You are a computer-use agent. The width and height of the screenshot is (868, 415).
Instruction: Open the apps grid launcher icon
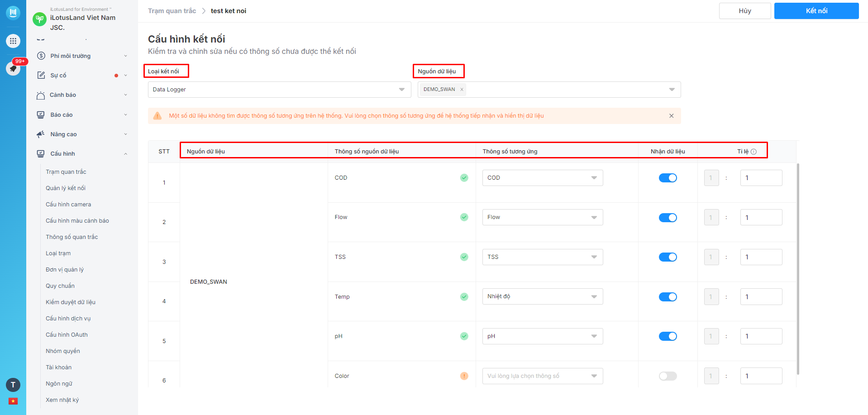click(13, 41)
